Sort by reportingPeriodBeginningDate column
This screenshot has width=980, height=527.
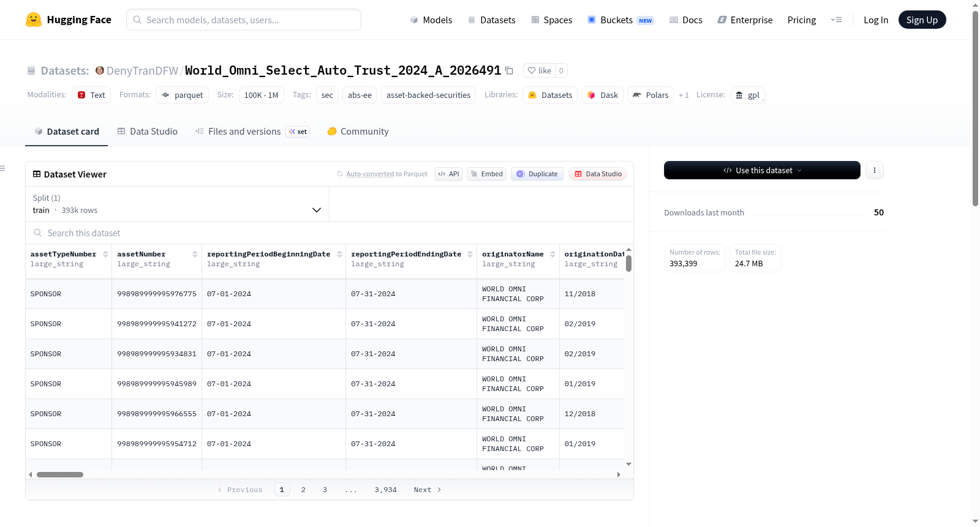click(339, 254)
